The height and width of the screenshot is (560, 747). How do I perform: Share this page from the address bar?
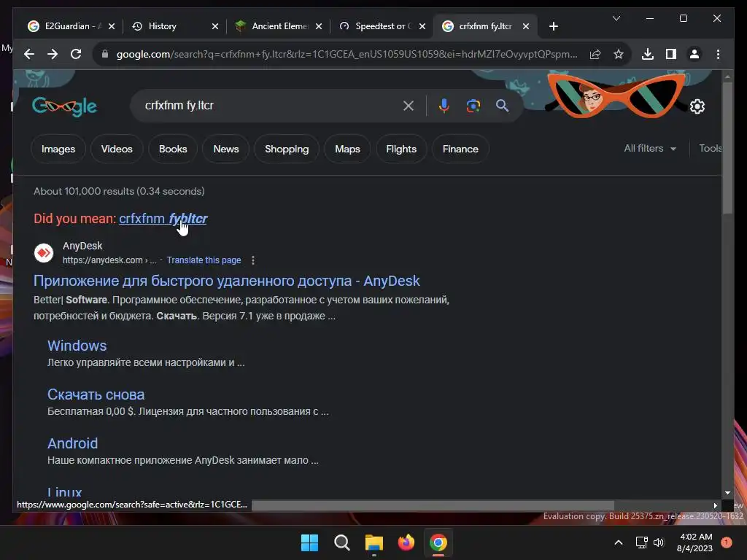(x=595, y=54)
